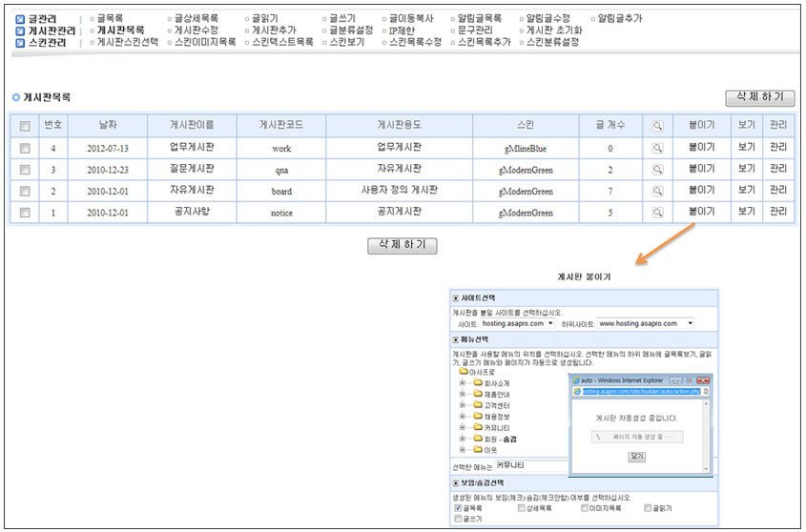Click the magnifier icon in the 질문게시판 row
This screenshot has height=532, width=806.
coord(657,170)
